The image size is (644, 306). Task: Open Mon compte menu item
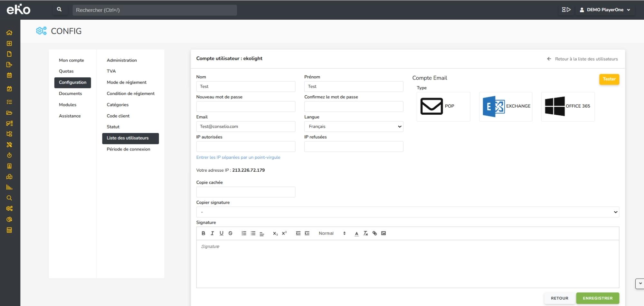pyautogui.click(x=71, y=60)
